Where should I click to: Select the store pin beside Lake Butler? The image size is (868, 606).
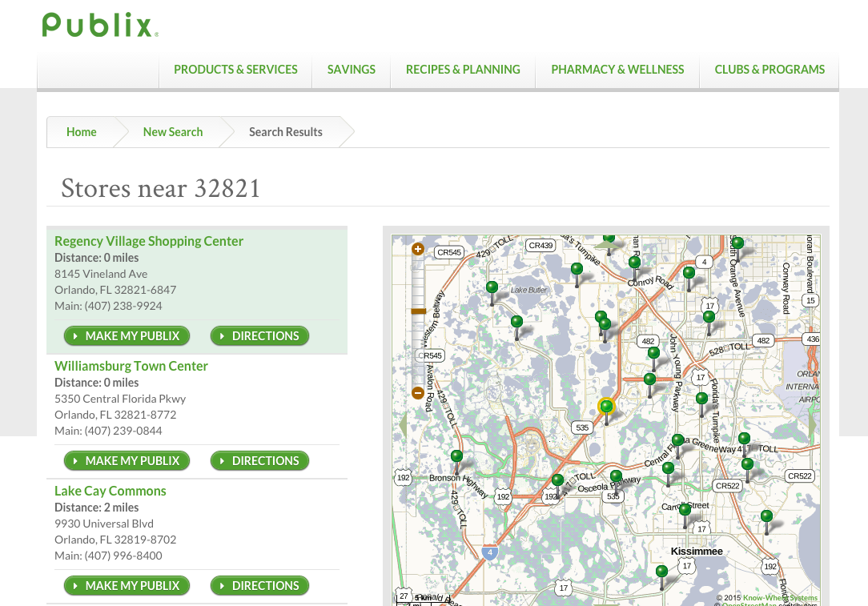point(492,288)
